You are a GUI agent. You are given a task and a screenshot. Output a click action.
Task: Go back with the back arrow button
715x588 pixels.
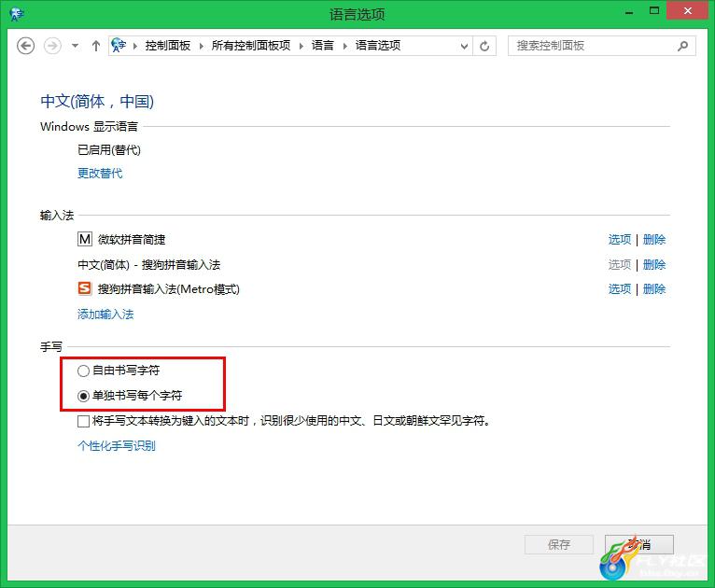pyautogui.click(x=25, y=46)
